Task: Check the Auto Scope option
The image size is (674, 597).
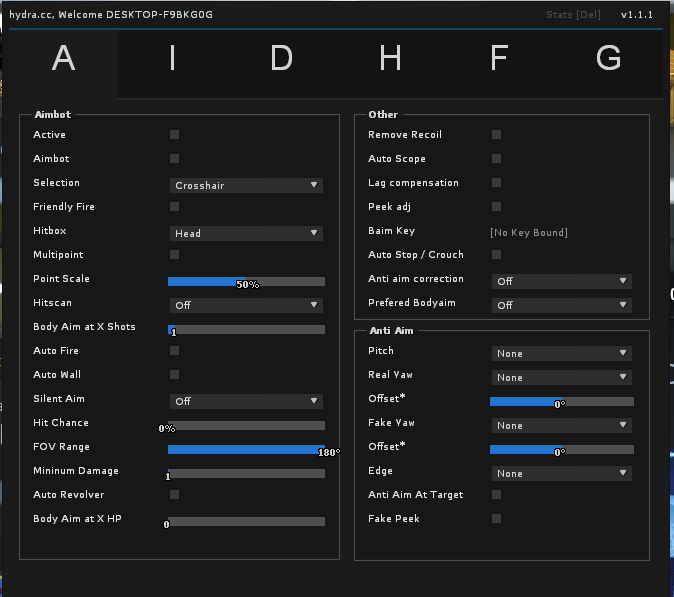Action: point(497,159)
